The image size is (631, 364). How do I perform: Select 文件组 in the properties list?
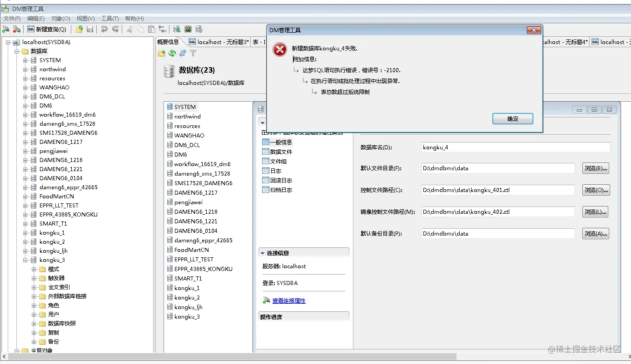click(x=274, y=161)
